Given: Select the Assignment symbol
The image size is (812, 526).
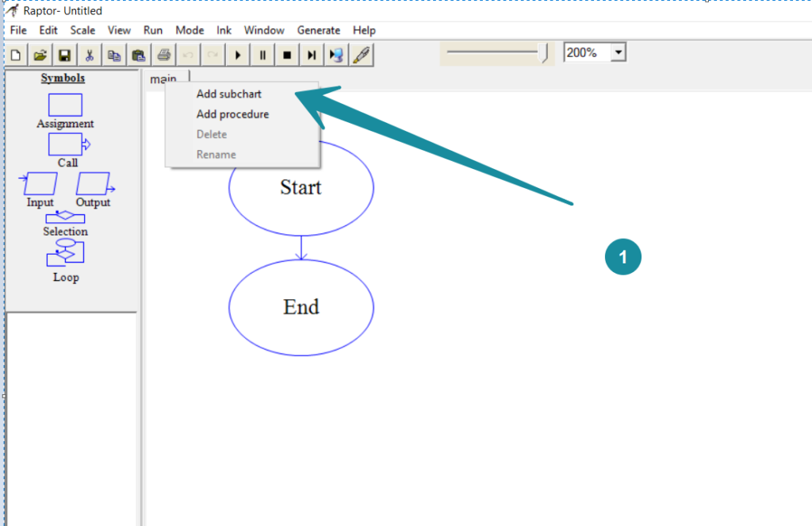Looking at the screenshot, I should pyautogui.click(x=64, y=105).
